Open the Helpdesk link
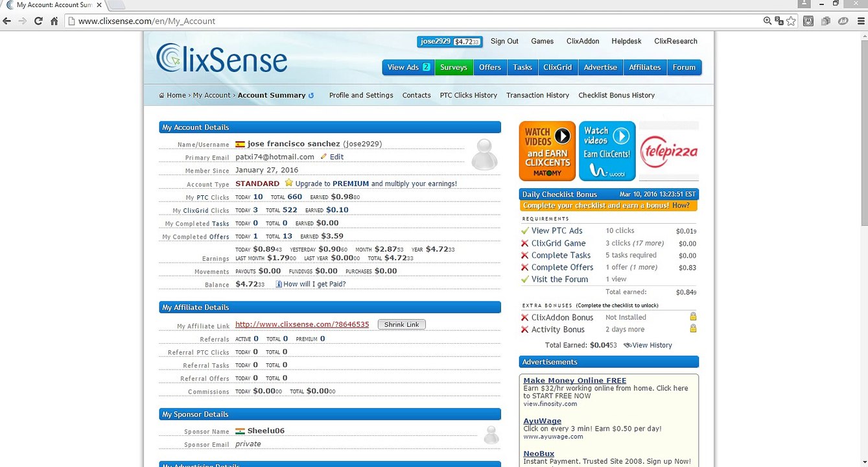The height and width of the screenshot is (467, 868). [626, 42]
